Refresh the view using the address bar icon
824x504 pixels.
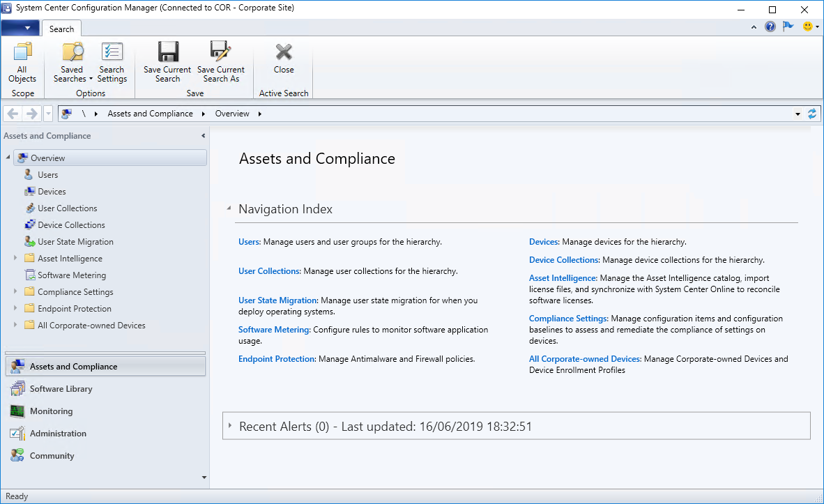coord(811,114)
